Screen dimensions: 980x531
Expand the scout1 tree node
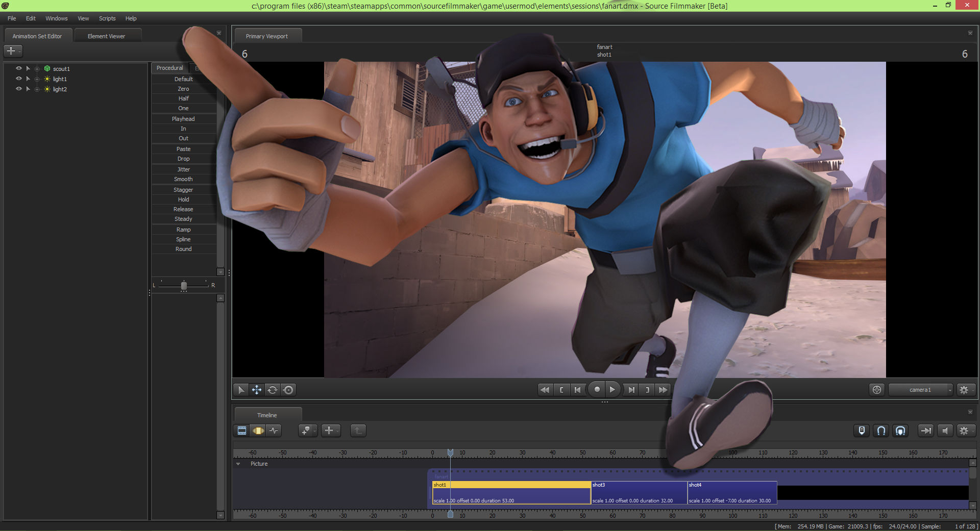pos(37,69)
